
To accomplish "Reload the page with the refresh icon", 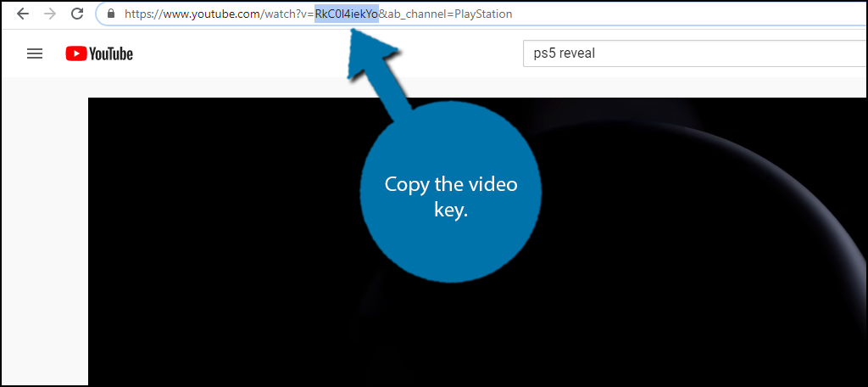I will [78, 14].
